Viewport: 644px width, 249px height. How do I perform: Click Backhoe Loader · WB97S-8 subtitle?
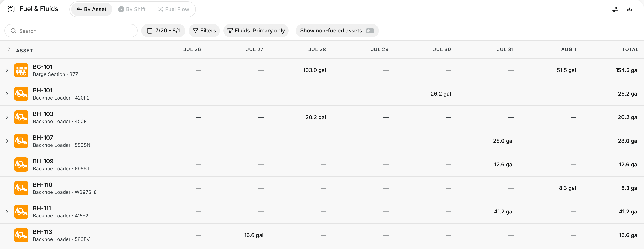click(64, 192)
